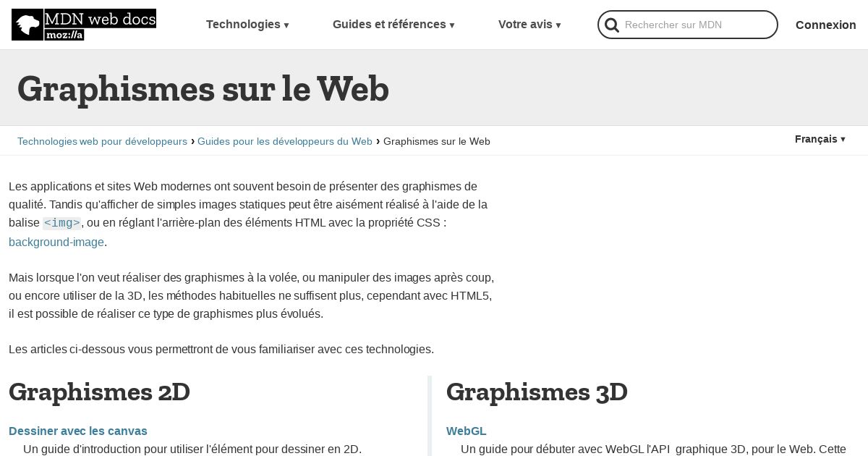Click the MDN dinosaur head icon
868x456 pixels.
click(27, 25)
